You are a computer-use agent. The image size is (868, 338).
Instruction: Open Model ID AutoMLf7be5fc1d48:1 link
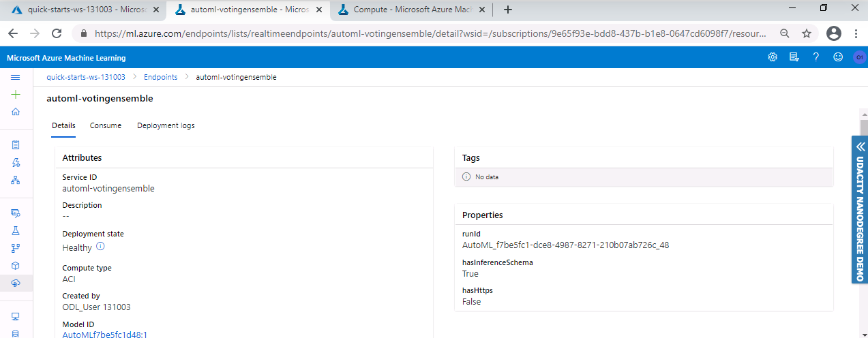point(105,335)
